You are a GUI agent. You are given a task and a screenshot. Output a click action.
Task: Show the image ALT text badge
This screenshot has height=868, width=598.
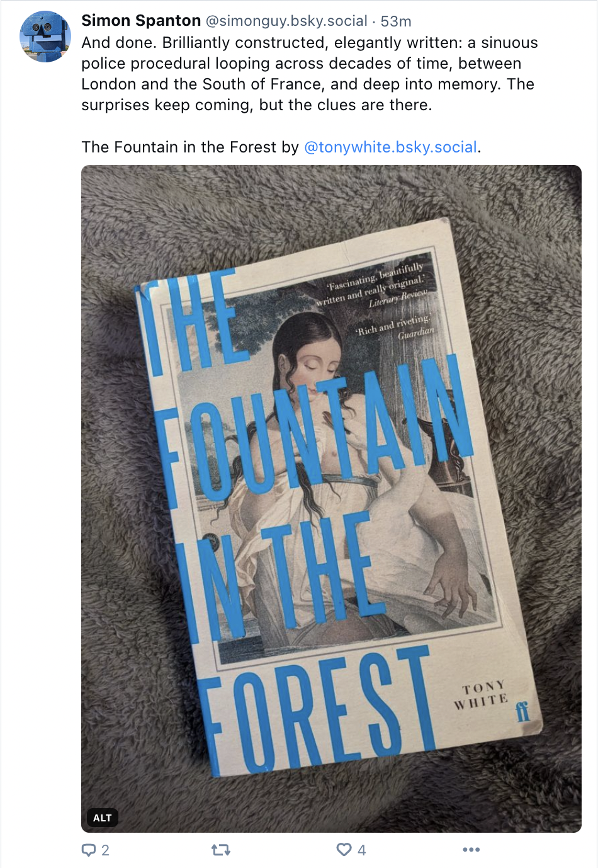pyautogui.click(x=102, y=818)
